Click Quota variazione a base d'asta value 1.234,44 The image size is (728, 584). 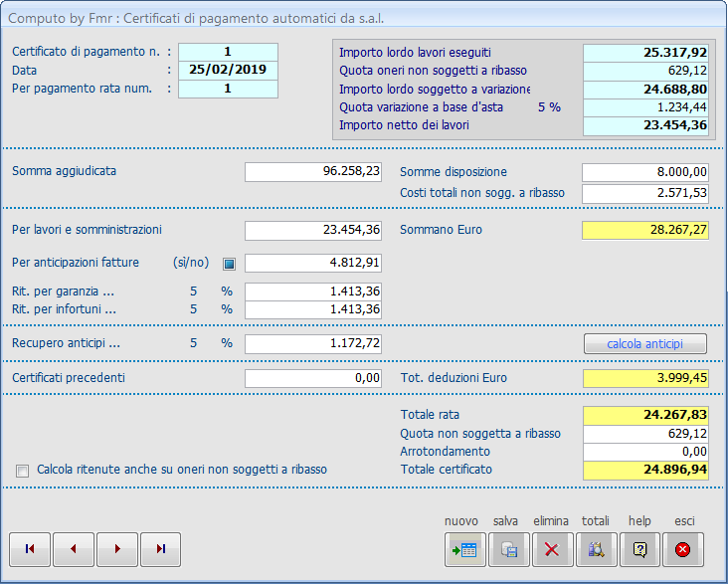pos(645,107)
